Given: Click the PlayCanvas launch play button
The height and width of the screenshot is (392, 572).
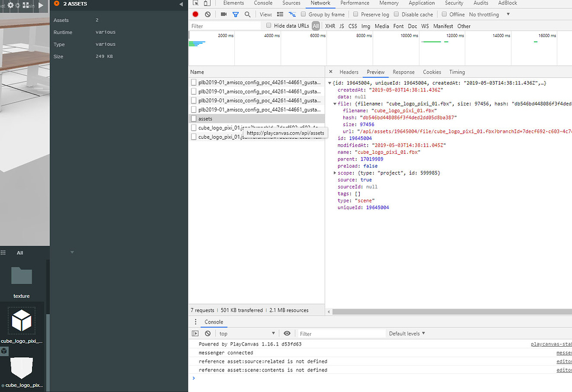Looking at the screenshot, I should click(x=40, y=6).
